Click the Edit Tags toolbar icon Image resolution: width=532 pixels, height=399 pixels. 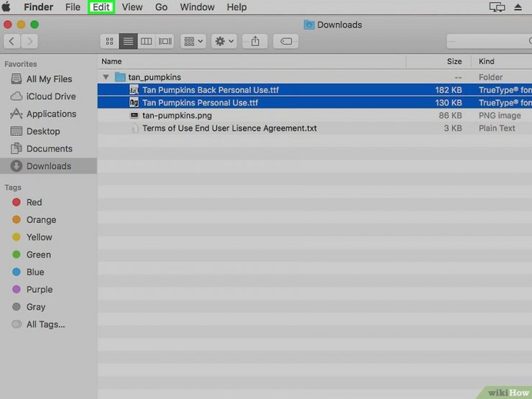[x=285, y=42]
